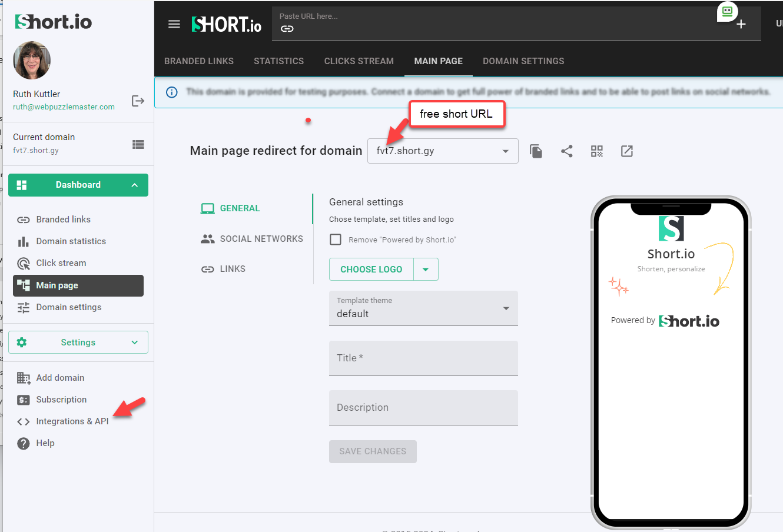
Task: Select Main page in sidebar
Action: pyautogui.click(x=78, y=285)
